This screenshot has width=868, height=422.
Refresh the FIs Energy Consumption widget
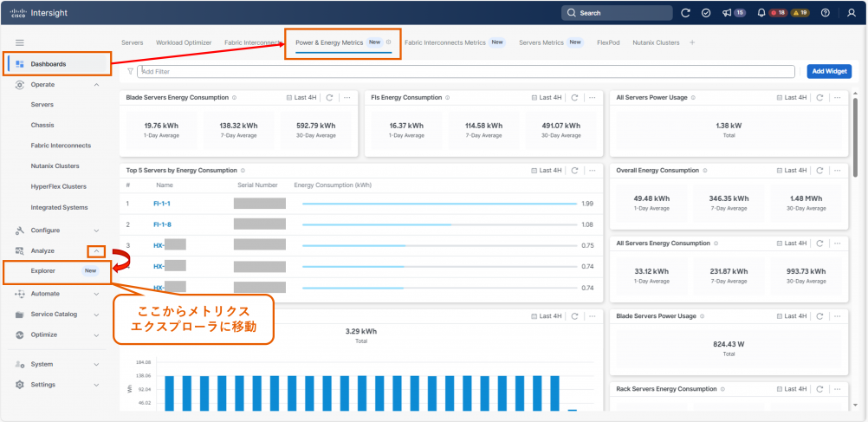574,97
